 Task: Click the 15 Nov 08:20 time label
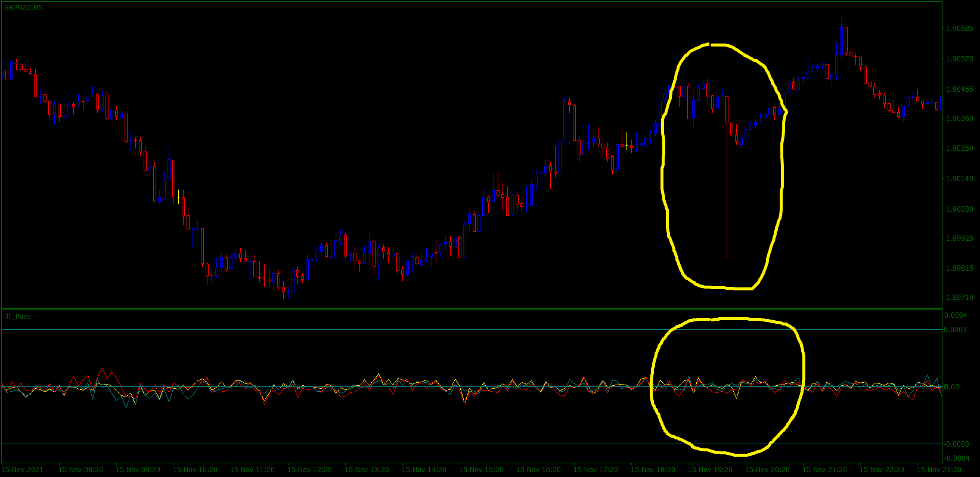click(80, 470)
